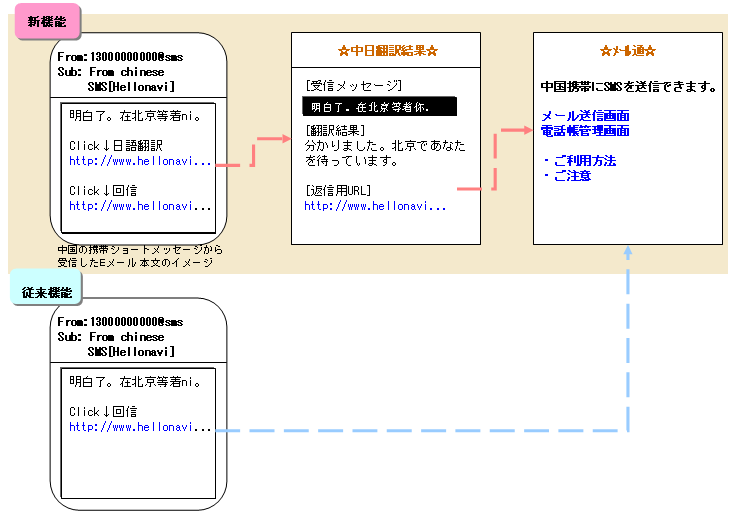Click the Click↓日語翻訳 text
Screen dimensions: 740x518
click(x=116, y=146)
